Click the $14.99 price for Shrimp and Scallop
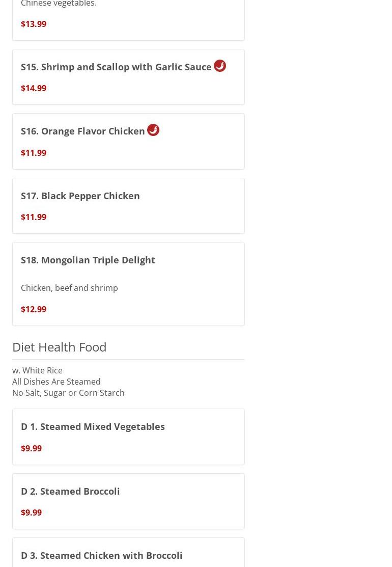This screenshot has height=567, width=392. tap(34, 88)
